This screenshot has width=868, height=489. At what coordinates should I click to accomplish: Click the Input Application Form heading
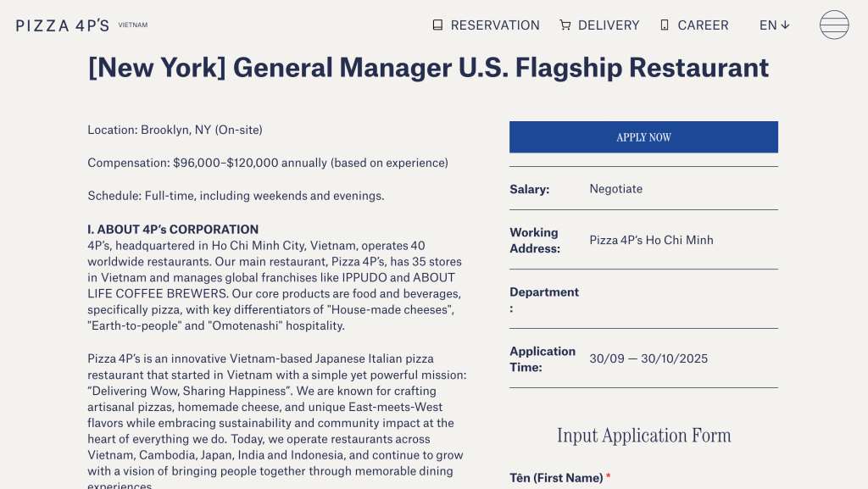(643, 436)
